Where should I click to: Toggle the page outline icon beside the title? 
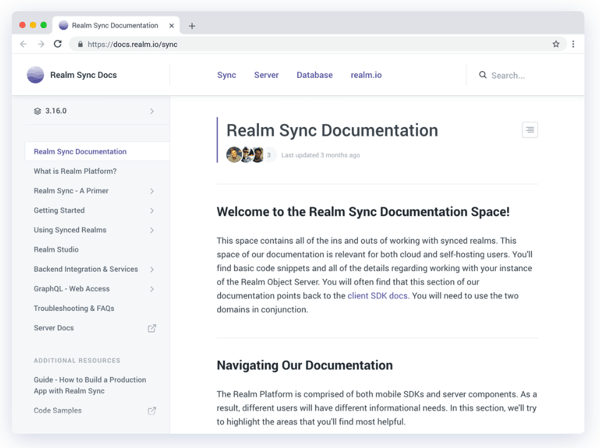tap(530, 130)
